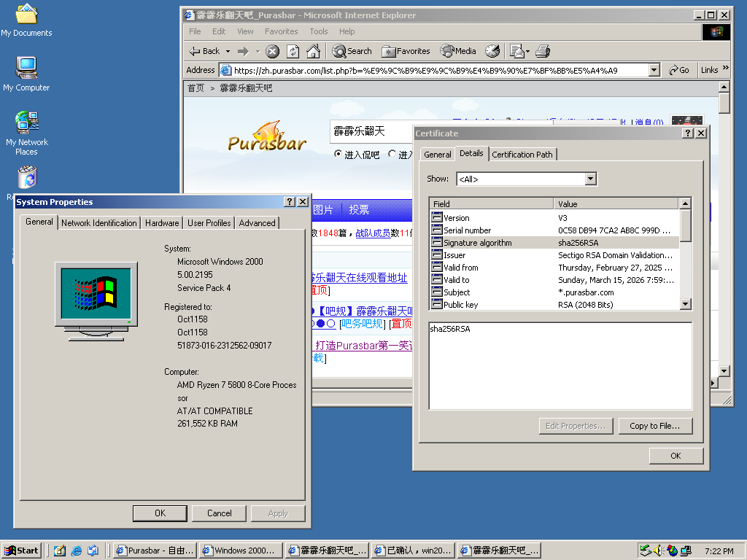The height and width of the screenshot is (560, 747).
Task: Click the Print icon in toolbar
Action: [542, 51]
